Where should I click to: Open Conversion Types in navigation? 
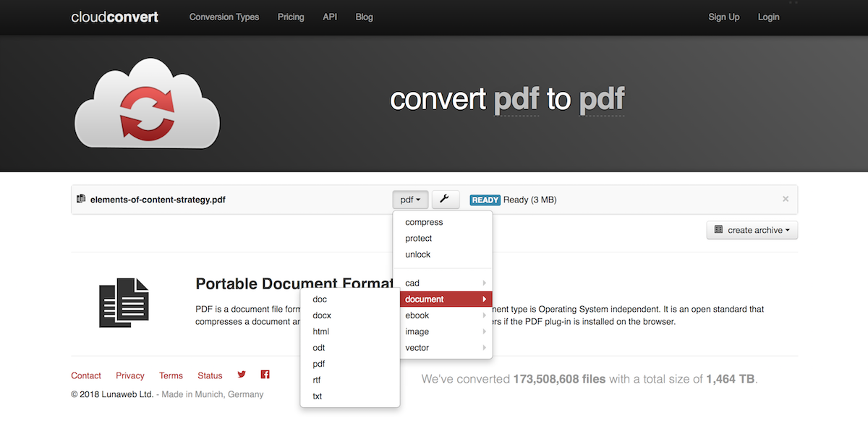pos(224,17)
